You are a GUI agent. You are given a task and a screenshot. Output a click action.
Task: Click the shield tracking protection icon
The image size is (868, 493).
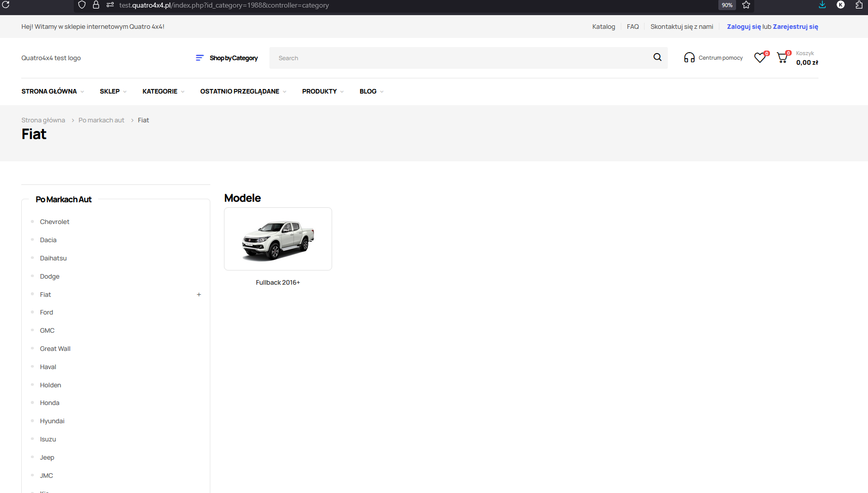pos(82,5)
